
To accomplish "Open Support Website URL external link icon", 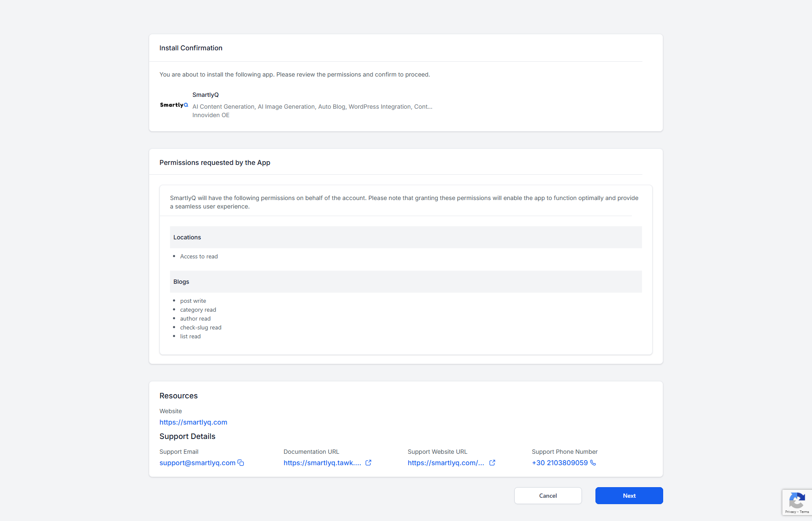I will 492,463.
